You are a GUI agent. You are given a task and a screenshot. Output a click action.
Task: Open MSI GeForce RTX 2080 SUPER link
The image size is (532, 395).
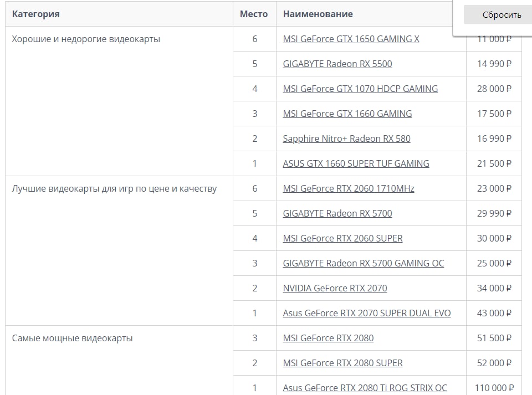(x=342, y=363)
